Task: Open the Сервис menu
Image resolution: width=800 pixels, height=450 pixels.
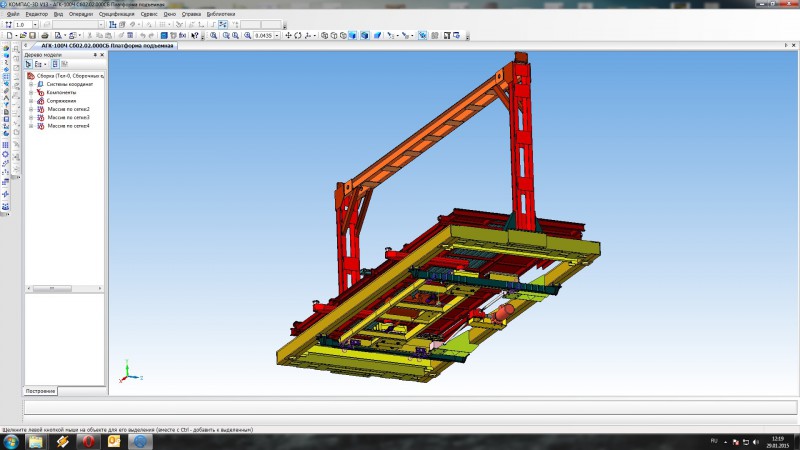Action: pyautogui.click(x=149, y=14)
